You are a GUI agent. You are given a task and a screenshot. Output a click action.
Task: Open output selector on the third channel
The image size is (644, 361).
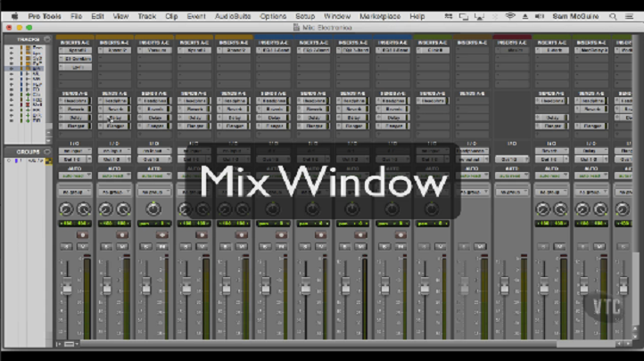coord(154,160)
